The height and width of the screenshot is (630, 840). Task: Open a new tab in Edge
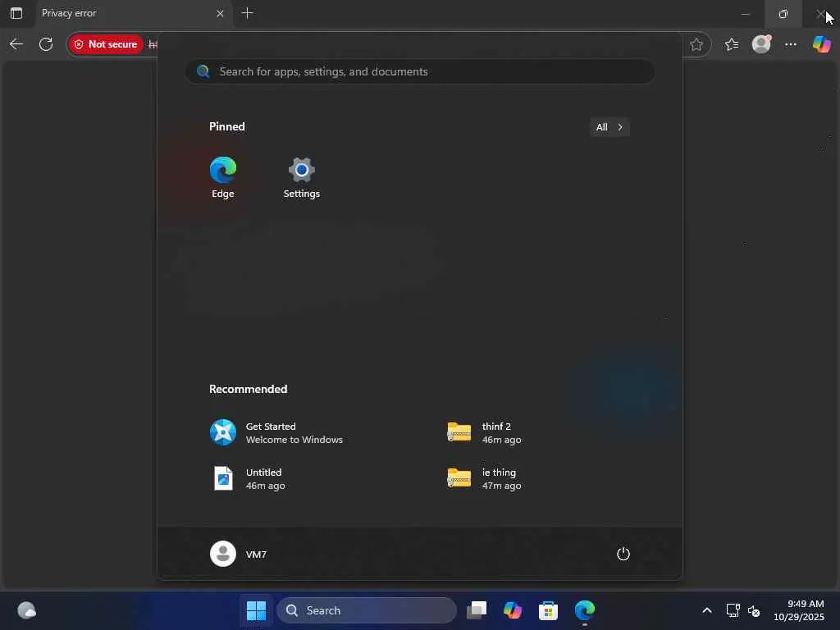pyautogui.click(x=248, y=13)
